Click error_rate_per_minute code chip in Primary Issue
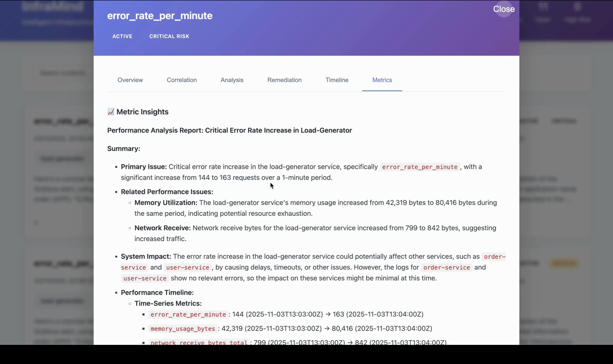This screenshot has width=613, height=364. tap(420, 167)
